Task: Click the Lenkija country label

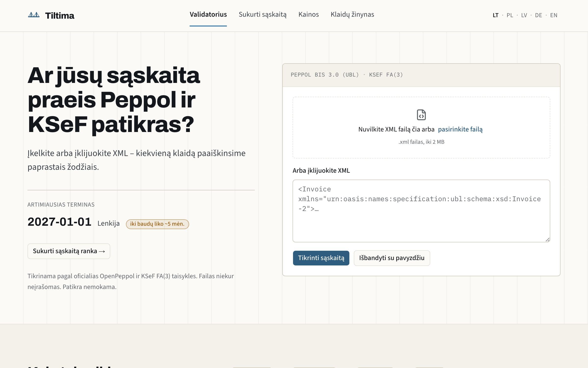Action: point(109,223)
